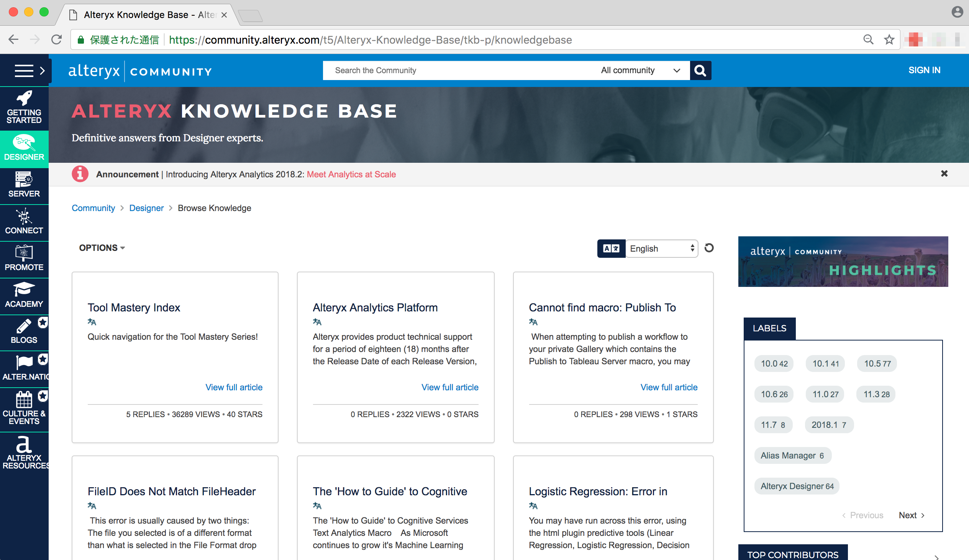Viewport: 969px width, 560px height.
Task: Click the reset translation refresh icon
Action: [x=709, y=248]
